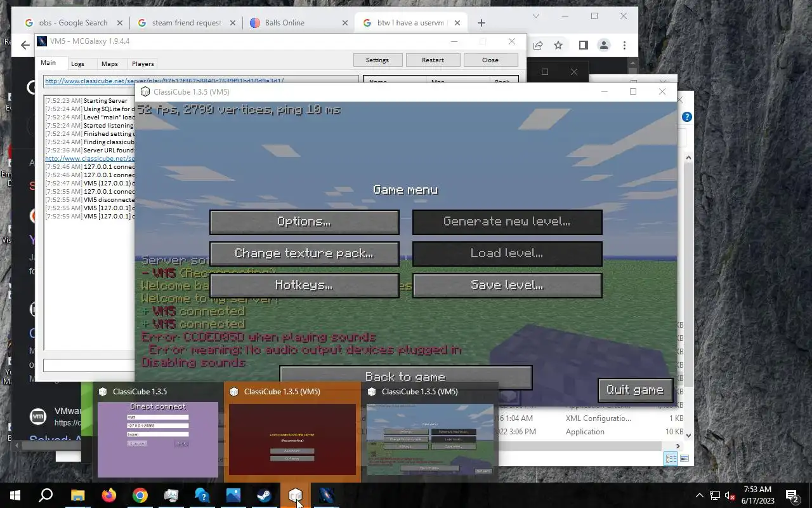The height and width of the screenshot is (508, 812).
Task: Open taskbar search magnifier
Action: coord(46,495)
